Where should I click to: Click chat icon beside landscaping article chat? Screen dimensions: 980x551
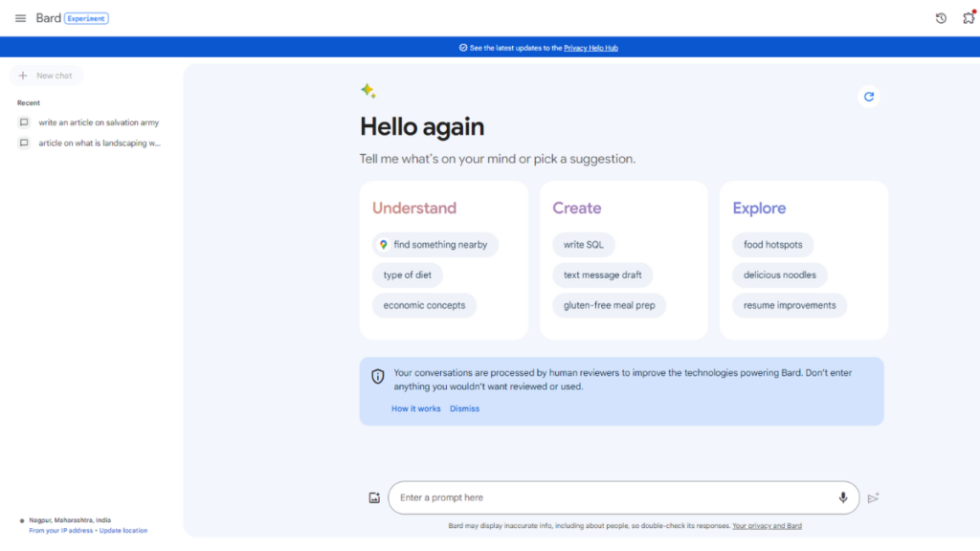point(24,143)
